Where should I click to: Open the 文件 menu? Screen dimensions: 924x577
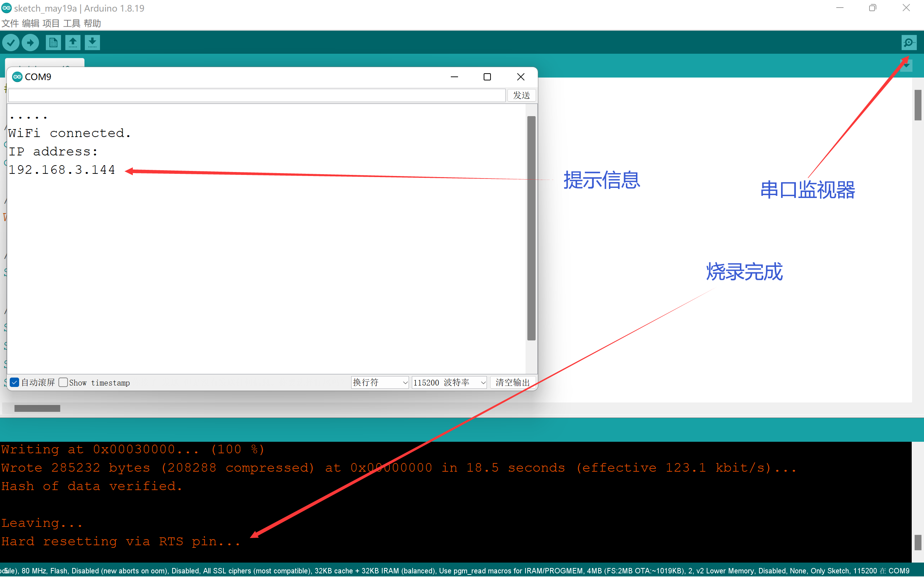pos(10,24)
